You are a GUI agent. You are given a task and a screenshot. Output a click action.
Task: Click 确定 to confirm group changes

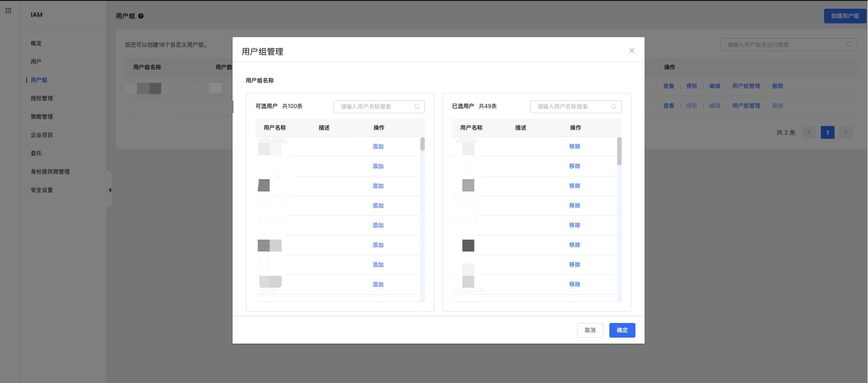pos(622,330)
